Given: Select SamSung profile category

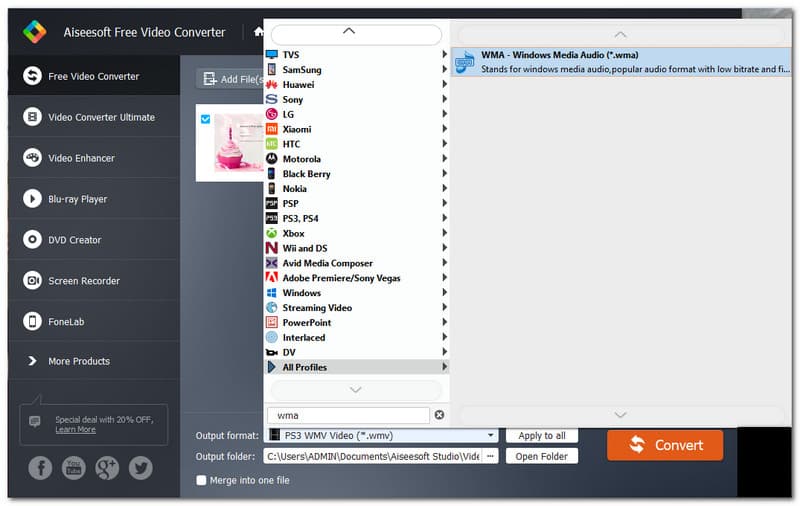Looking at the screenshot, I should 356,69.
